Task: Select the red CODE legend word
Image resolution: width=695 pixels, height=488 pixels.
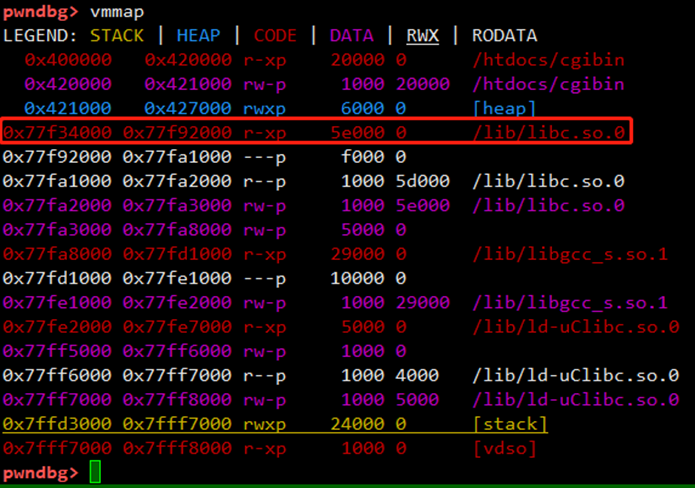Action: pos(275,35)
